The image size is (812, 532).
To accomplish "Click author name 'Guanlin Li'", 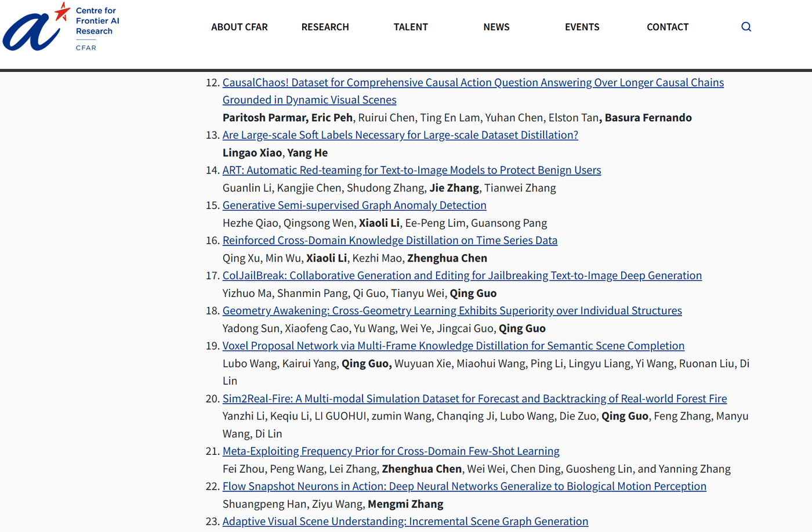I will [x=247, y=188].
